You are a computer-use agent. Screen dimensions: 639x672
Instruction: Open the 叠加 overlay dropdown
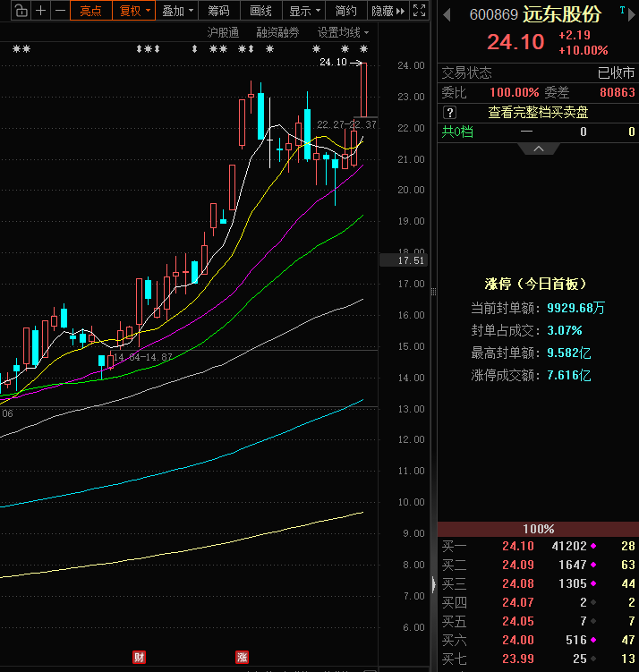177,10
